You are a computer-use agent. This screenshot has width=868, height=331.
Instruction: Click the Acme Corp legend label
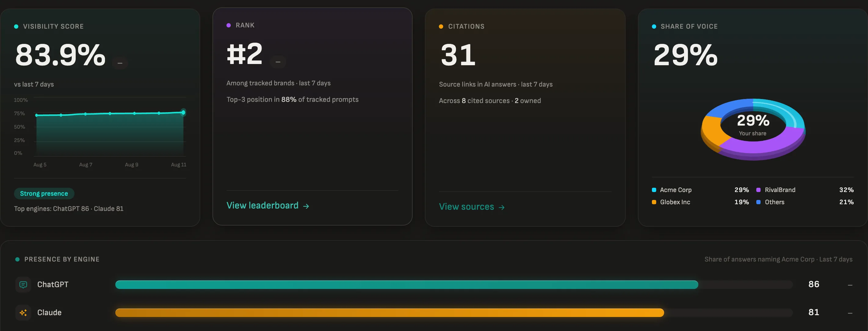(676, 190)
